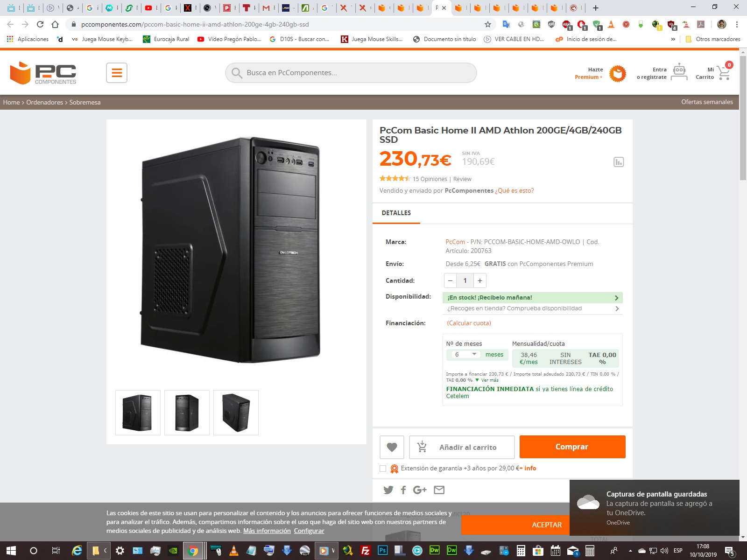The height and width of the screenshot is (560, 747).
Task: Select the DETALLES tab
Action: (x=396, y=213)
